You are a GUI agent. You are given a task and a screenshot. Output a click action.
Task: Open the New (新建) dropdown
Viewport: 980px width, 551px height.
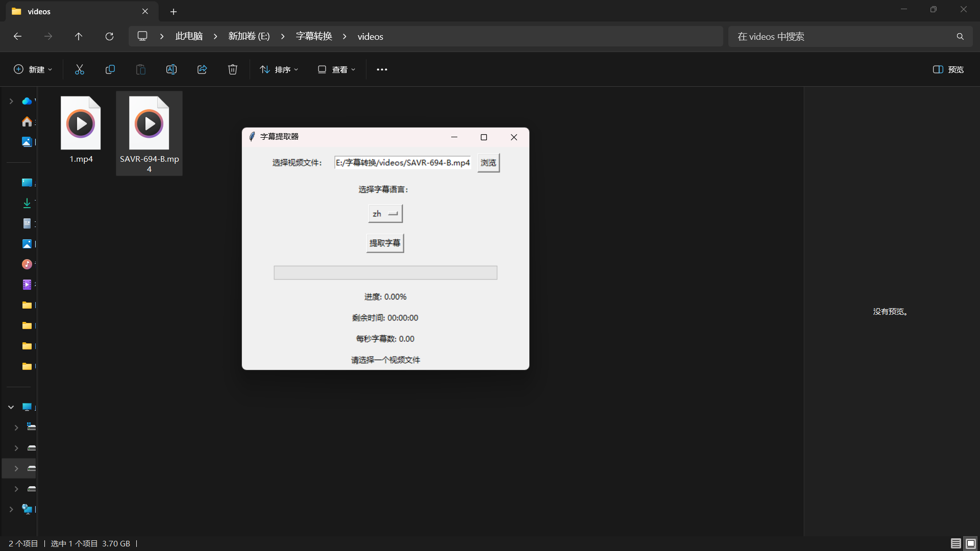(x=33, y=69)
